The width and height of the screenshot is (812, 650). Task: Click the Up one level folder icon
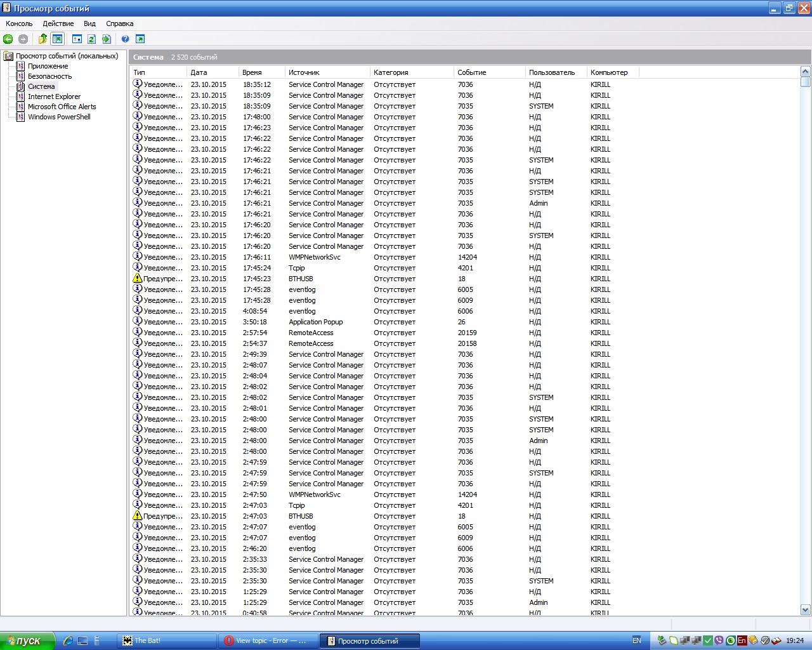(x=43, y=39)
